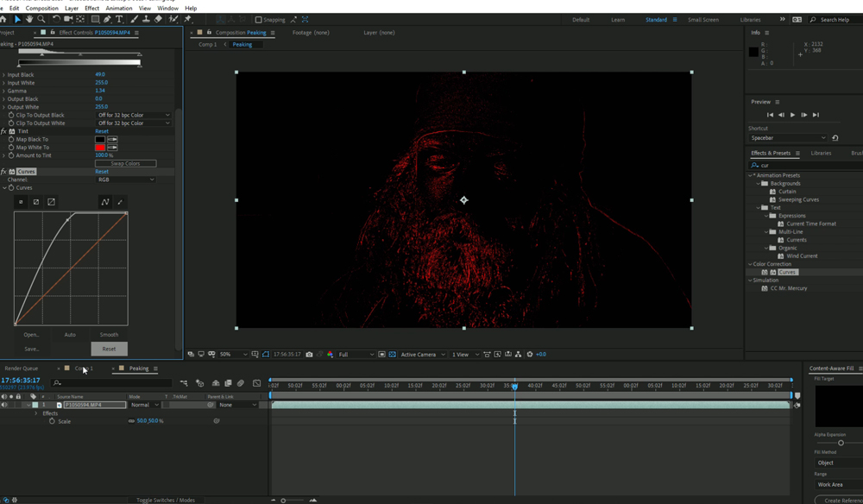Toggle the Tint effect fx switch

click(3, 131)
